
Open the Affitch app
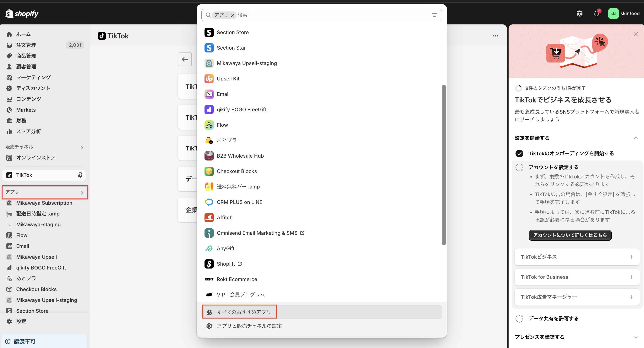(x=321, y=218)
